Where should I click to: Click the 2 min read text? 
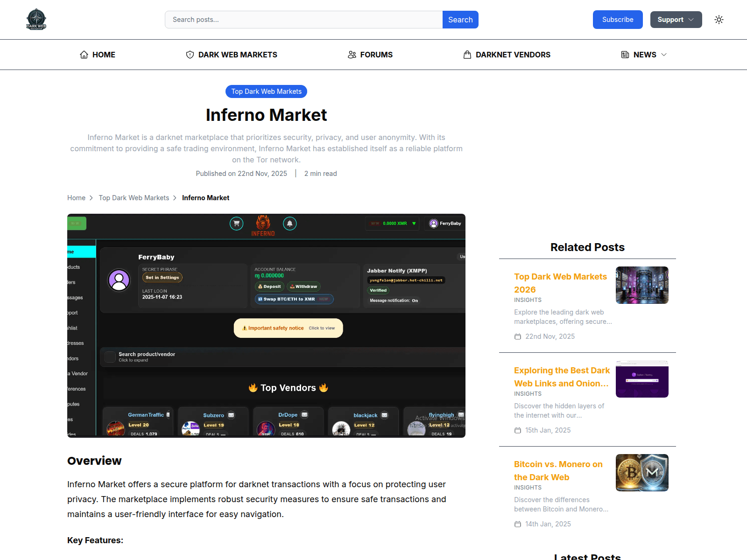click(321, 174)
